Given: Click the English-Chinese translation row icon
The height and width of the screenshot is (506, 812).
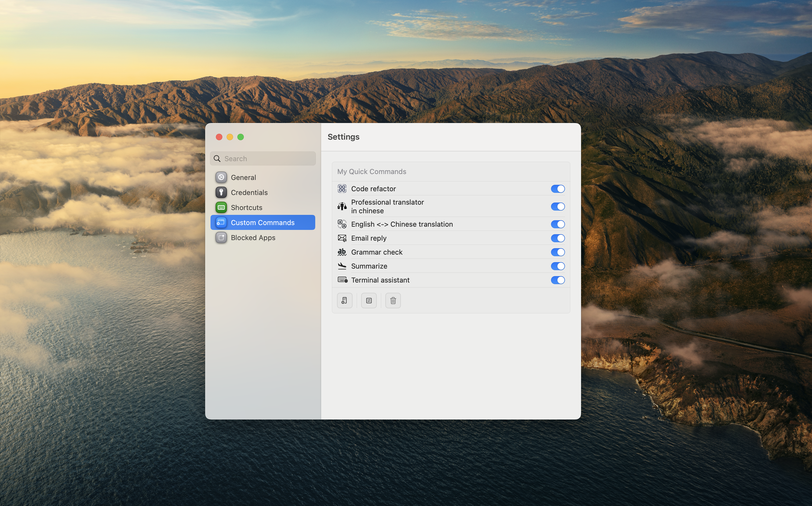Looking at the screenshot, I should [342, 224].
